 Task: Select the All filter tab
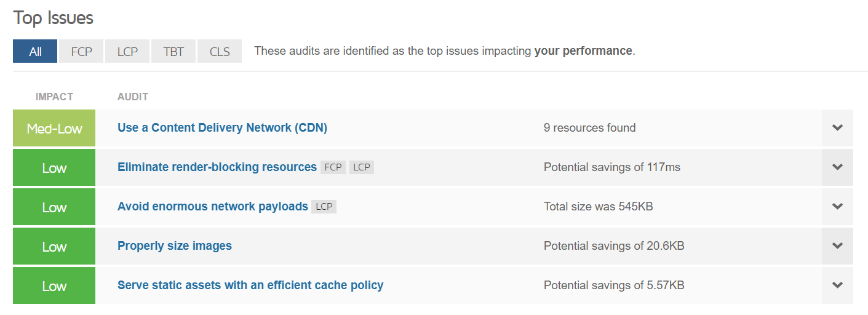(35, 52)
